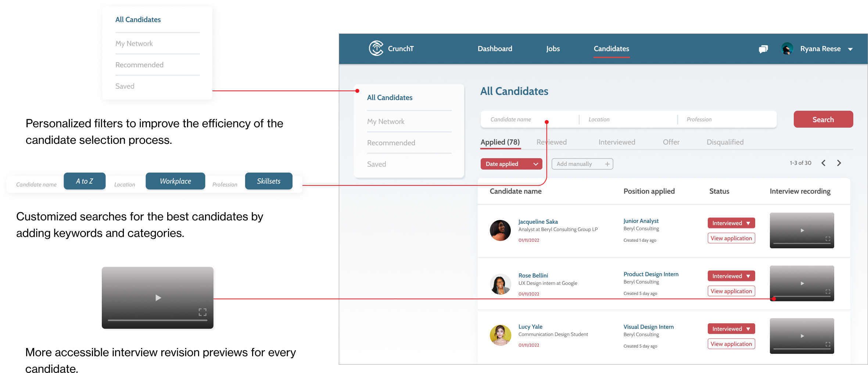Image resolution: width=868 pixels, height=373 pixels.
Task: Click the plus icon in Add manually
Action: [607, 164]
